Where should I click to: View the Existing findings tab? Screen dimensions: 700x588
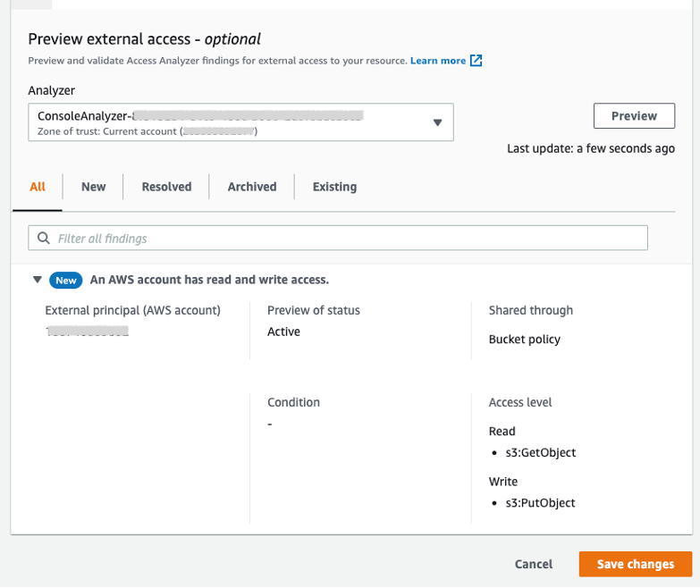(334, 187)
